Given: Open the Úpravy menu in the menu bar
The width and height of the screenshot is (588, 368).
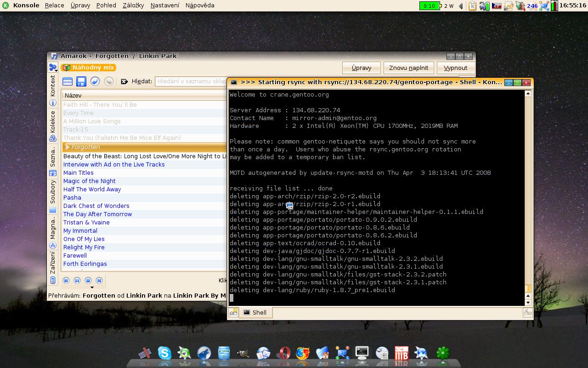Looking at the screenshot, I should click(x=80, y=6).
